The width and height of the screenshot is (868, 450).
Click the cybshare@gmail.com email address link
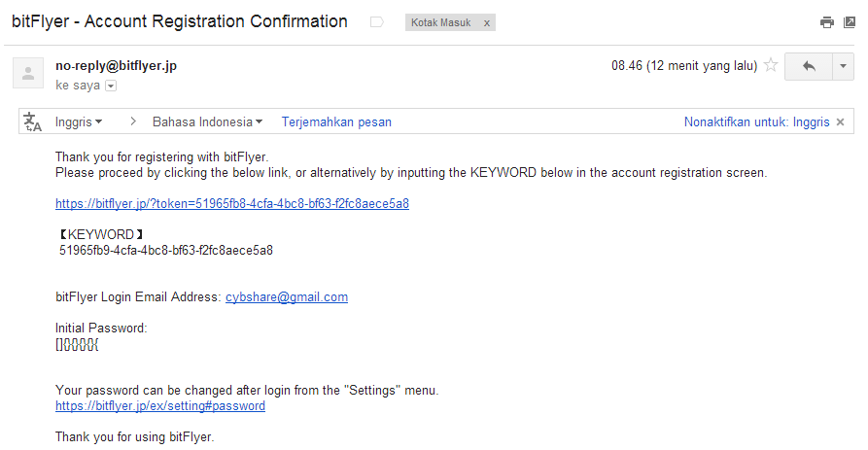pos(287,297)
